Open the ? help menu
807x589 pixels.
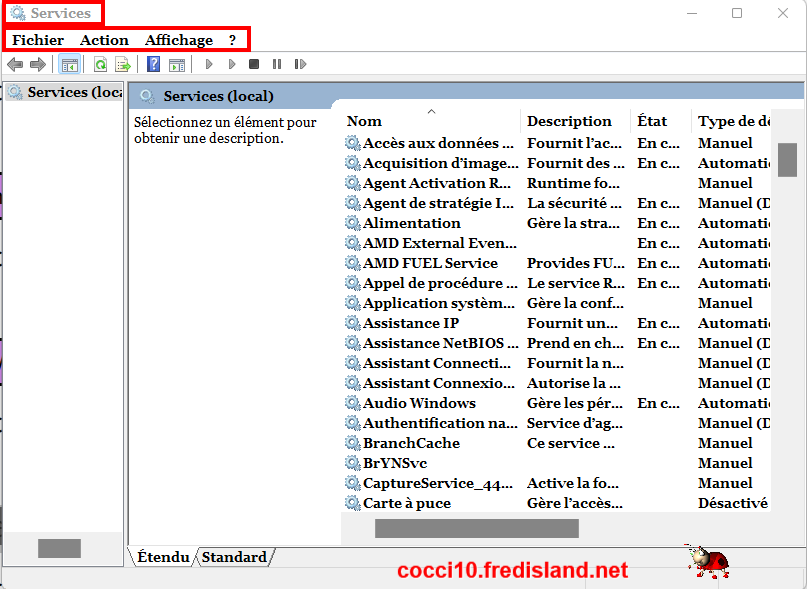(x=232, y=40)
